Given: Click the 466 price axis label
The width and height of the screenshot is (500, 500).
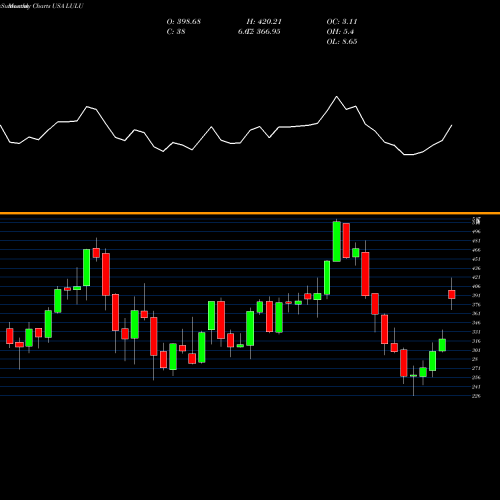Looking at the screenshot, I should click(477, 250).
